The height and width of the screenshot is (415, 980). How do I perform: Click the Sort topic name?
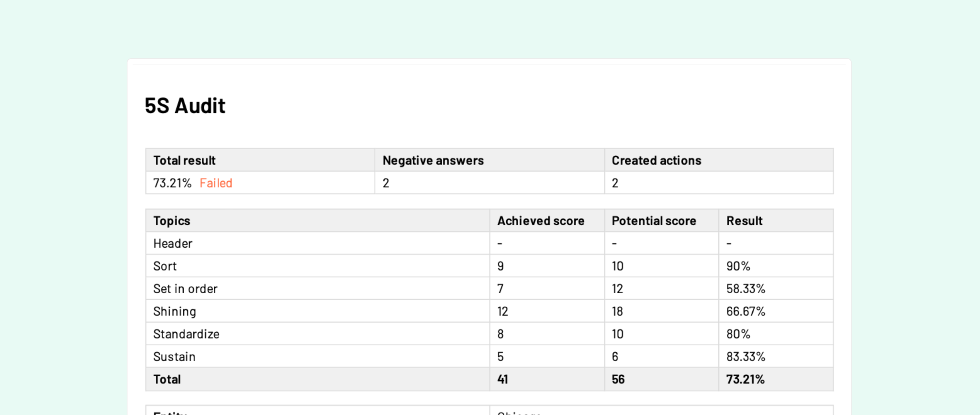point(165,266)
